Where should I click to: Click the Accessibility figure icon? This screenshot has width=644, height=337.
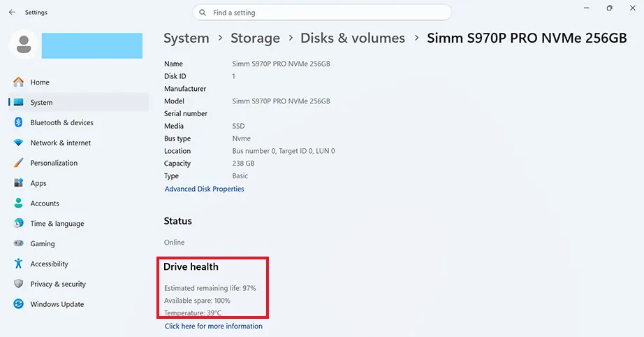18,264
